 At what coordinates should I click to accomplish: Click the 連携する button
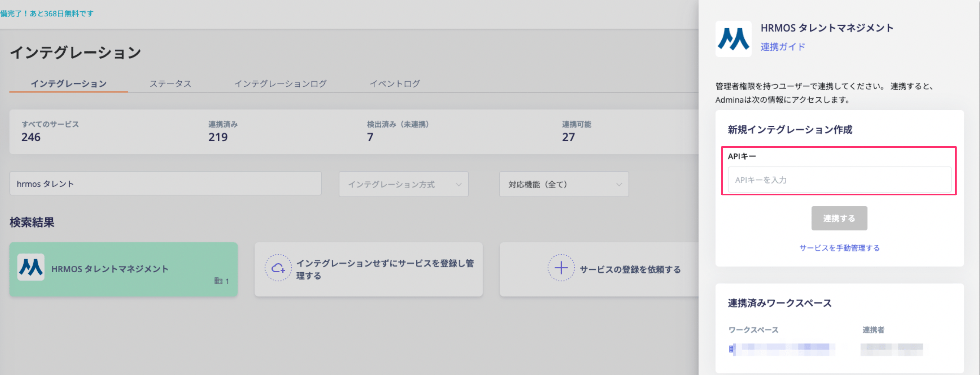click(x=839, y=218)
